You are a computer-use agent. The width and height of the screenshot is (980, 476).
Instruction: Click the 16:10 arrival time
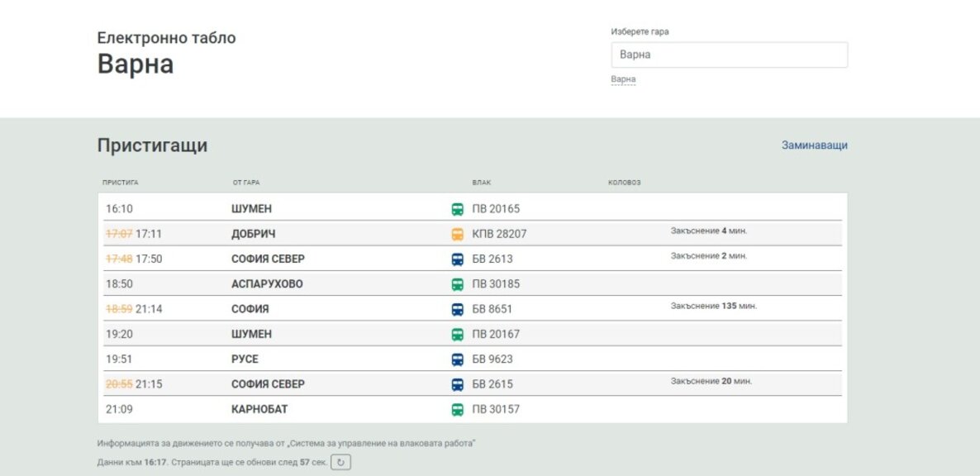[119, 209]
